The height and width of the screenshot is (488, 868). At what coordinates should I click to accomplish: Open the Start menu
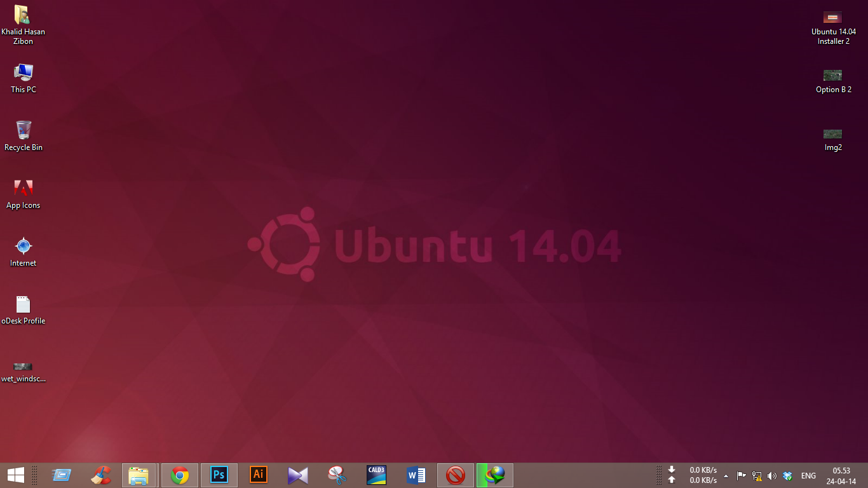14,475
